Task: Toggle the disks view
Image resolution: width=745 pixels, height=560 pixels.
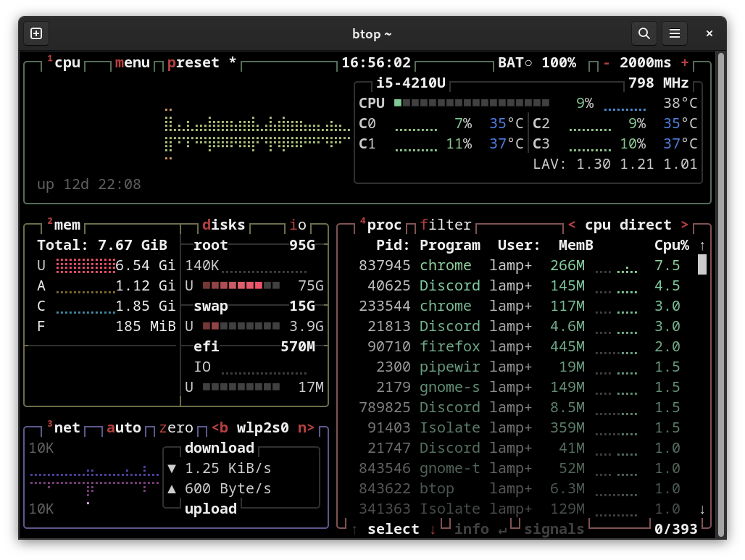Action: pos(224,225)
